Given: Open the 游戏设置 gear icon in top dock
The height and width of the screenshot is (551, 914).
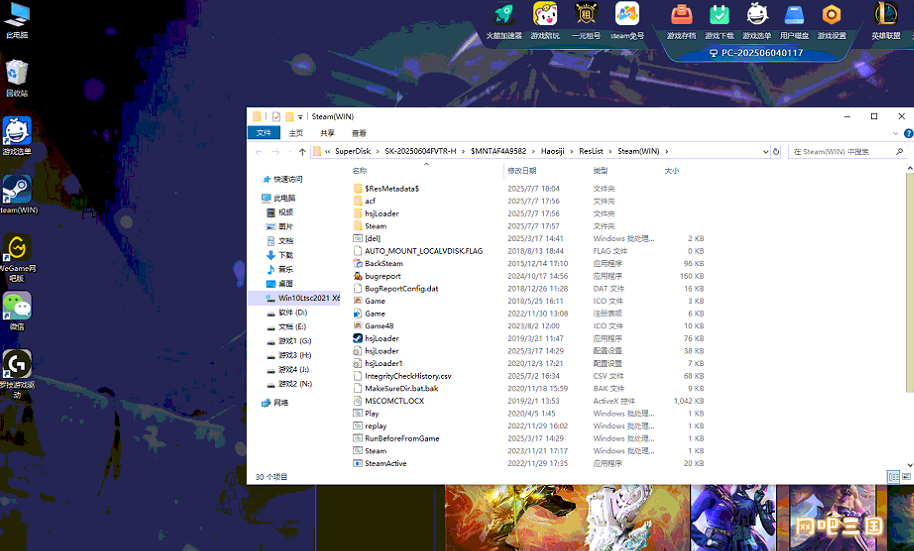Looking at the screenshot, I should tap(832, 14).
